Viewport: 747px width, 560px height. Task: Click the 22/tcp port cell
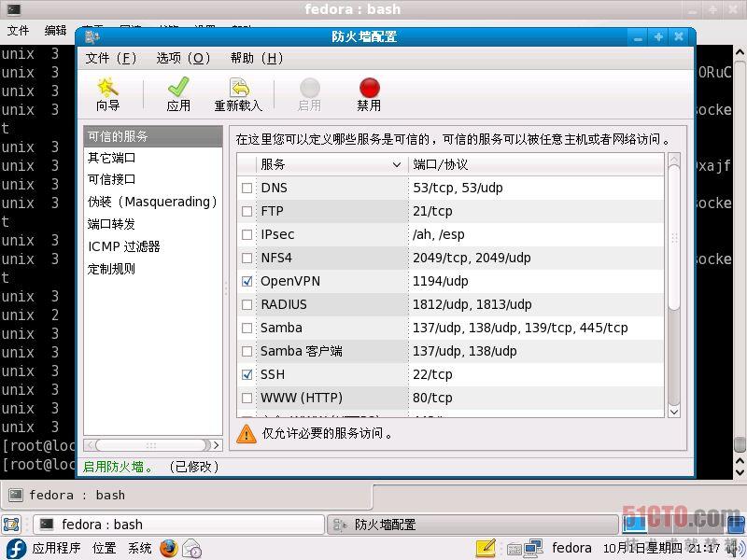pos(536,374)
